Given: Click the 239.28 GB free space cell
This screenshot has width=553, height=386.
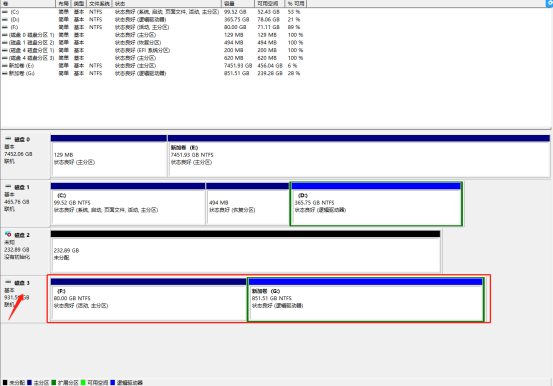Looking at the screenshot, I should pos(270,73).
